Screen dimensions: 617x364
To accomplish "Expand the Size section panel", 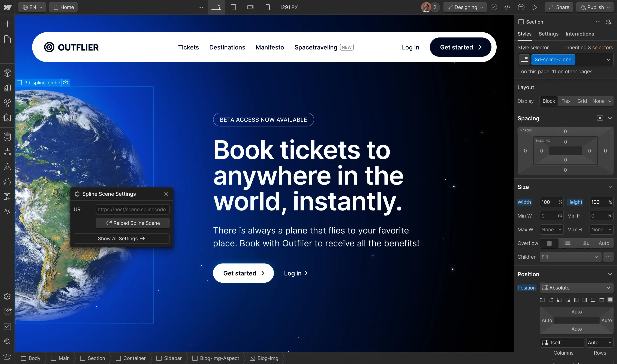I will coord(611,187).
